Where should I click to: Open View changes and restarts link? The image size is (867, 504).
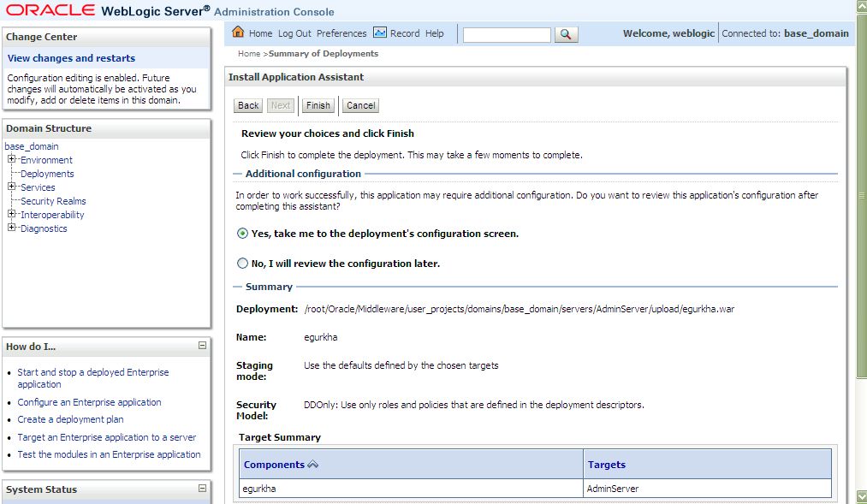(71, 58)
